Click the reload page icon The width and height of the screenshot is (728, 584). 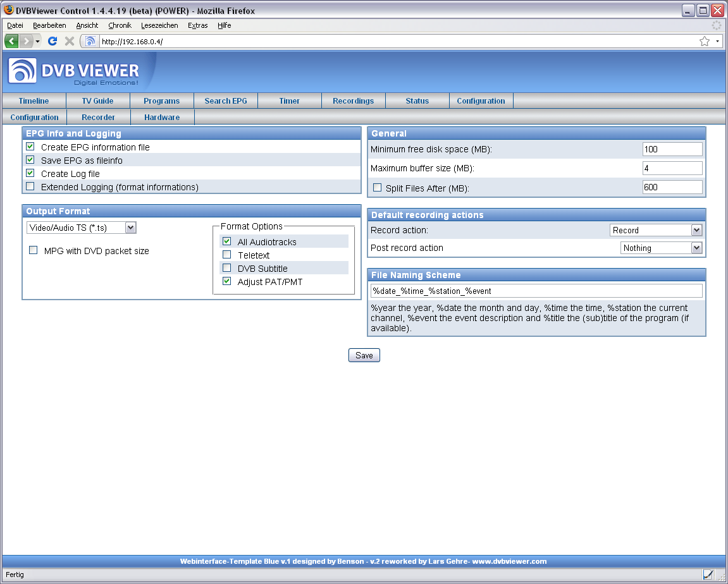coord(52,41)
